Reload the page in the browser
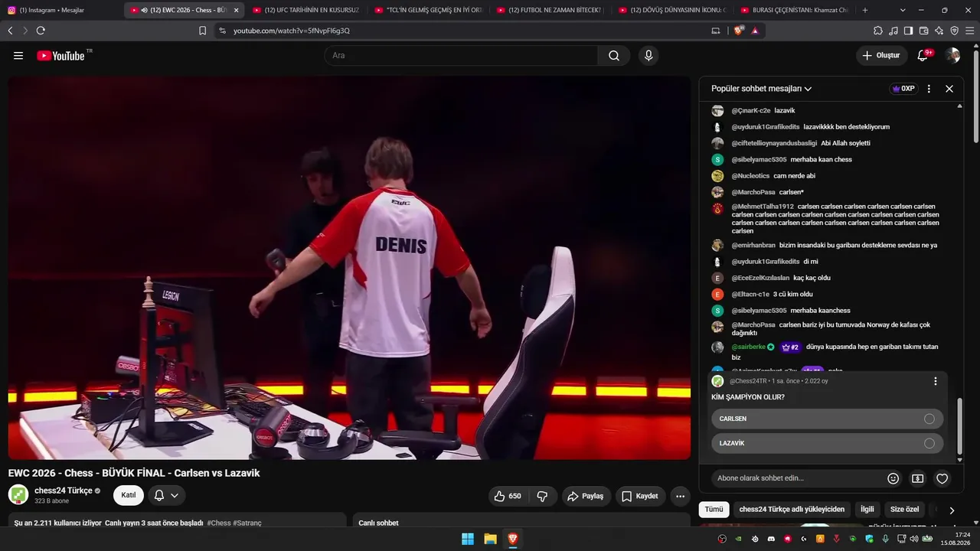The width and height of the screenshot is (980, 551). [x=41, y=31]
